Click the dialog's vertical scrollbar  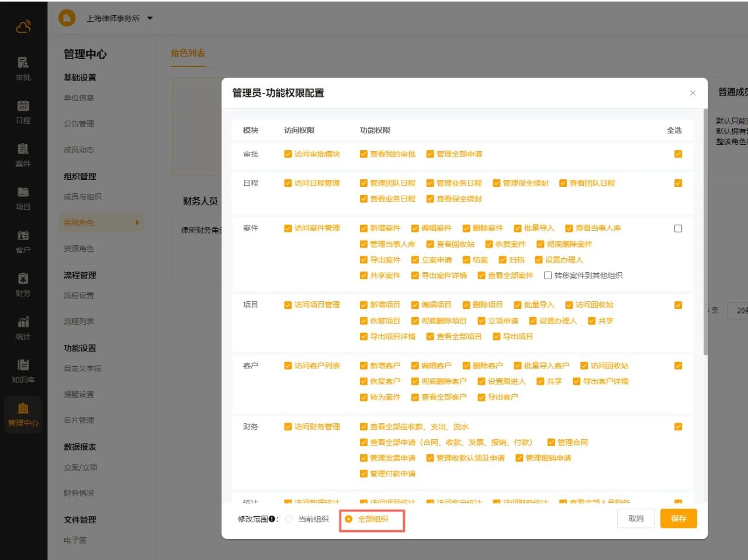(705, 234)
